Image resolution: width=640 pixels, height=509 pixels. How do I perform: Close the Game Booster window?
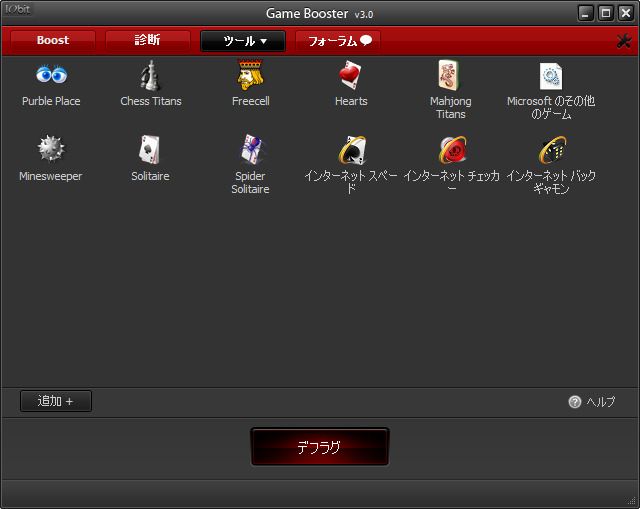[625, 13]
